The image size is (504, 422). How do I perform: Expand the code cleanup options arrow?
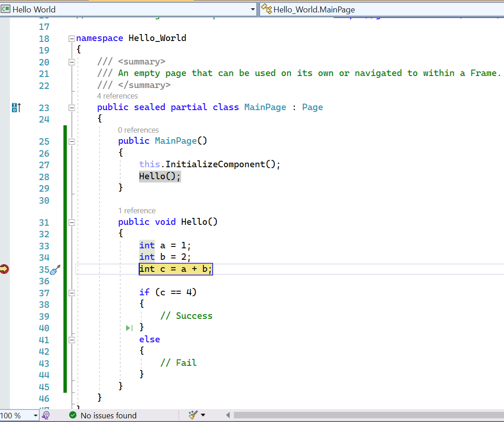203,415
